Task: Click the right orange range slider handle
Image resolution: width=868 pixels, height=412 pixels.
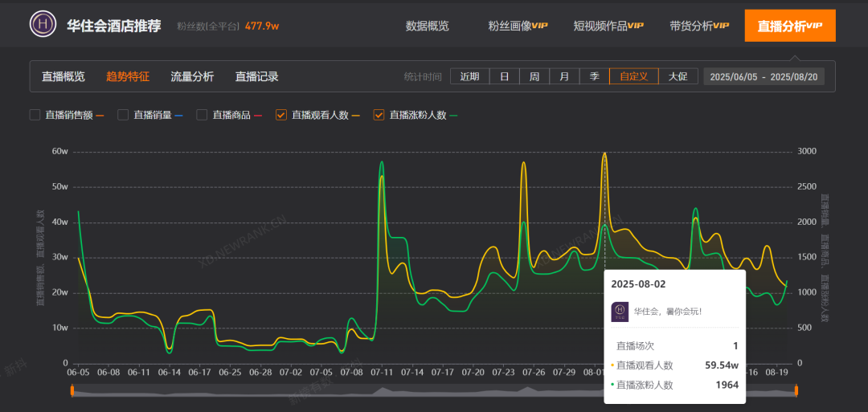Action: pos(796,391)
